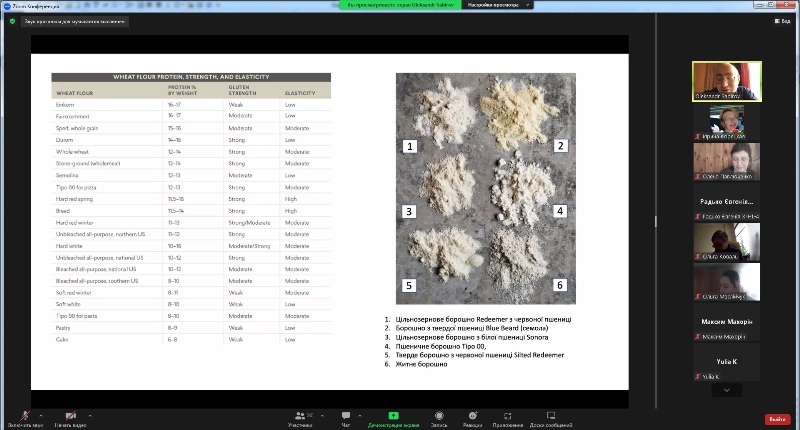Open the Reactions menu
The width and height of the screenshot is (800, 430).
pos(473,416)
